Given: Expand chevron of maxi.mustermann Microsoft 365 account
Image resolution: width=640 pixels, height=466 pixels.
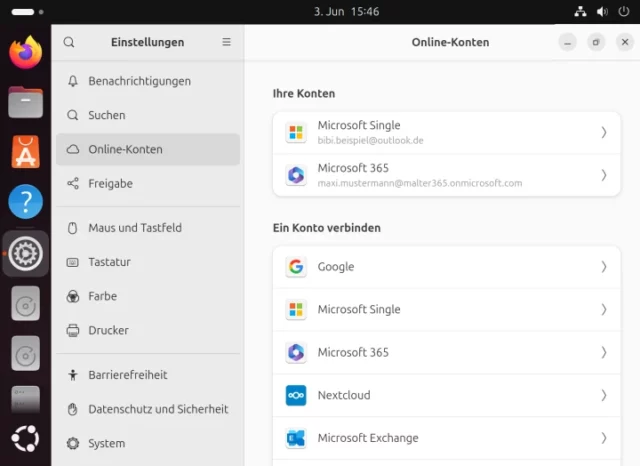Looking at the screenshot, I should coord(604,175).
